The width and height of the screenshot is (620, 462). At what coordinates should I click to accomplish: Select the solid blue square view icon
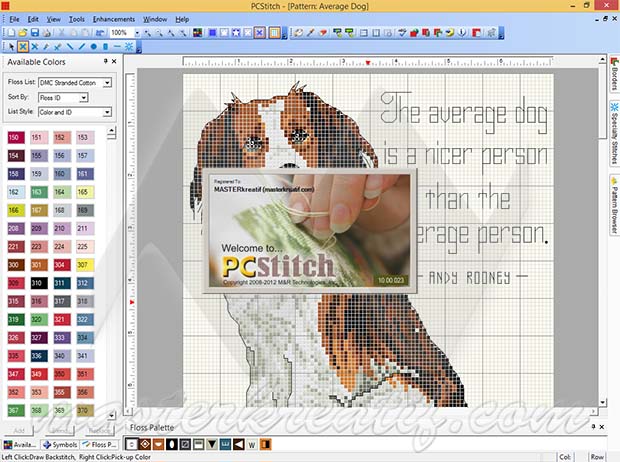tap(212, 33)
